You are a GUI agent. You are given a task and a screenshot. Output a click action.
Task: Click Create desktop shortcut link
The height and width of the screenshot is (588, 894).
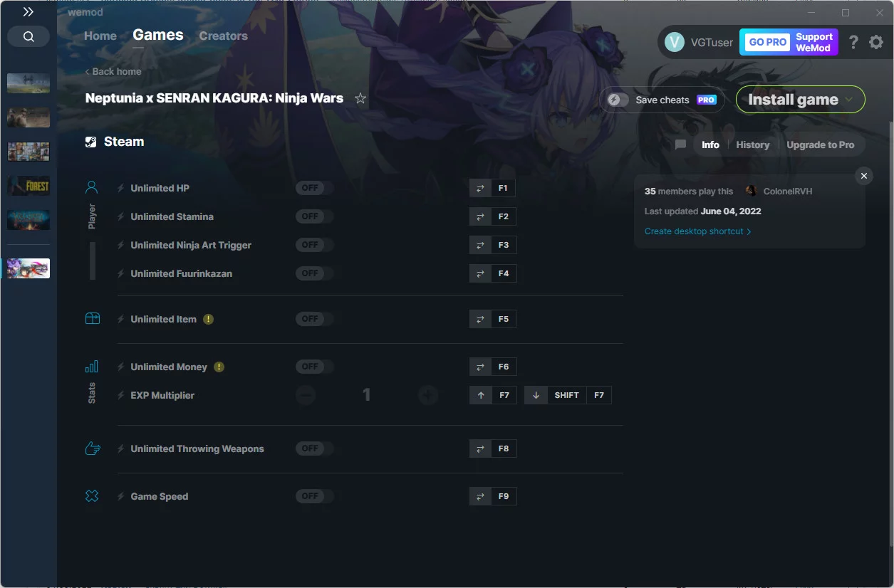click(697, 231)
